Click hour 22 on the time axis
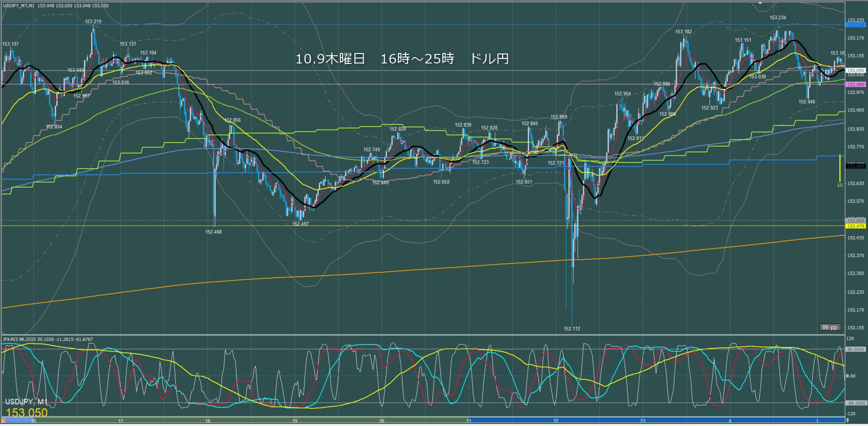 pyautogui.click(x=556, y=421)
